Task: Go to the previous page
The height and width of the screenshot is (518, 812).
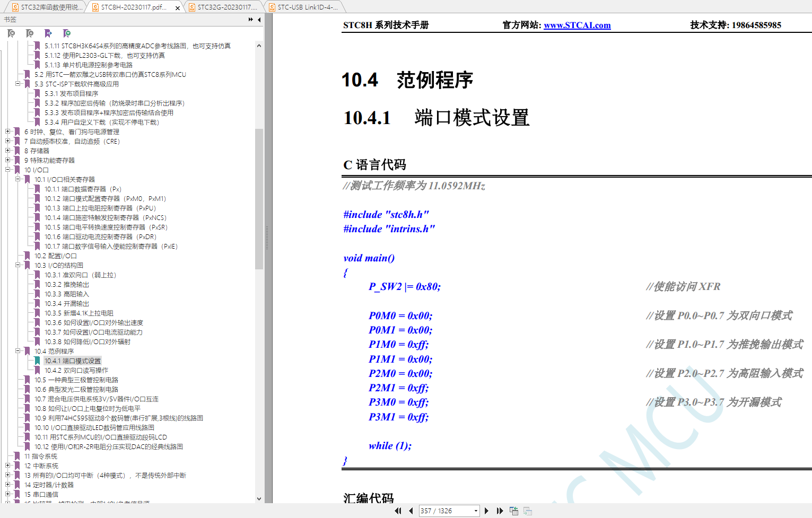Action: tap(411, 511)
